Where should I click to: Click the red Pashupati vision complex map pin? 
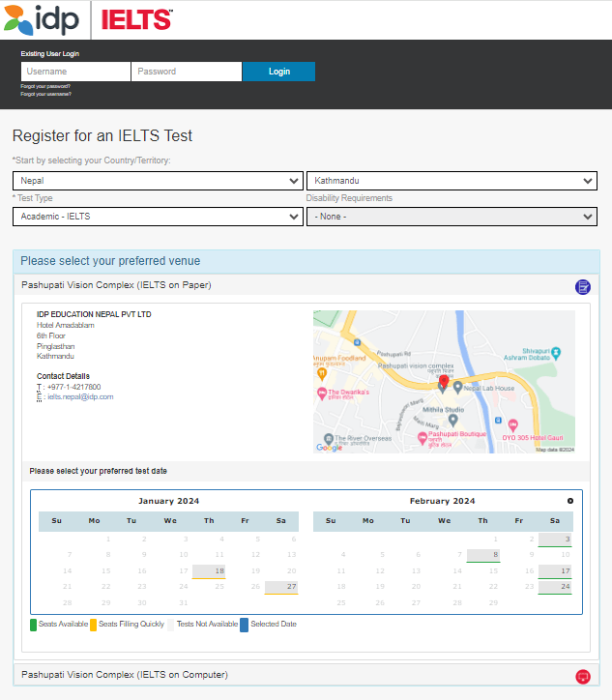pyautogui.click(x=443, y=381)
